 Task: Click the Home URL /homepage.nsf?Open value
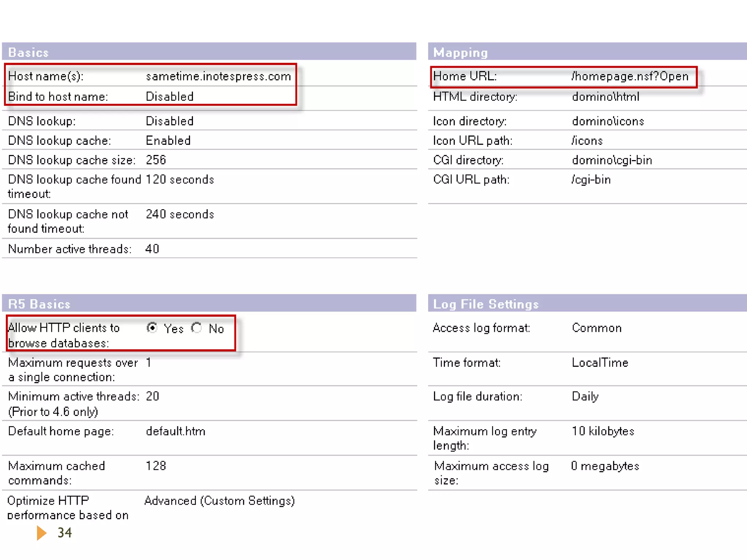(630, 76)
